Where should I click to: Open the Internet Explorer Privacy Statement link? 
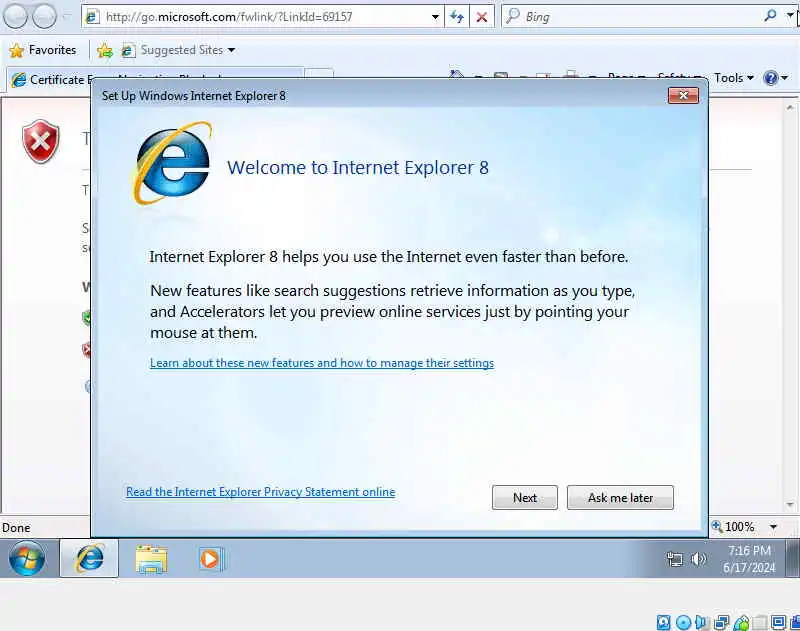click(261, 492)
